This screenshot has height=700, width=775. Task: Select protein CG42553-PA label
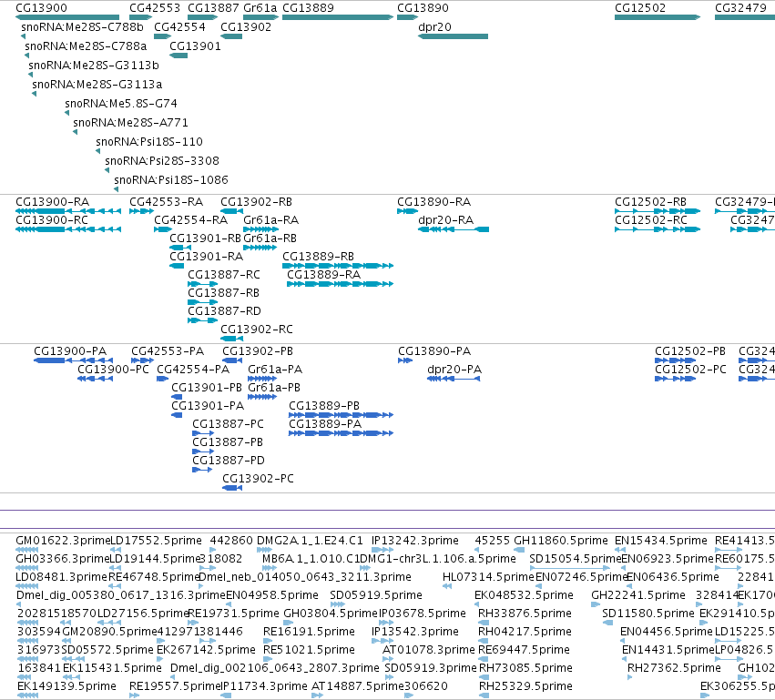[x=168, y=351]
